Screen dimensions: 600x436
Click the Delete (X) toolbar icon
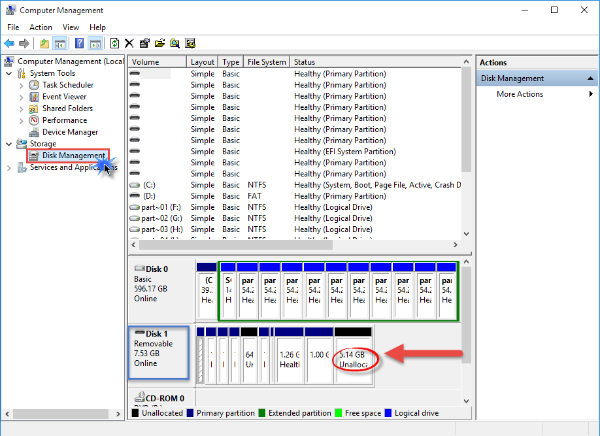click(129, 43)
